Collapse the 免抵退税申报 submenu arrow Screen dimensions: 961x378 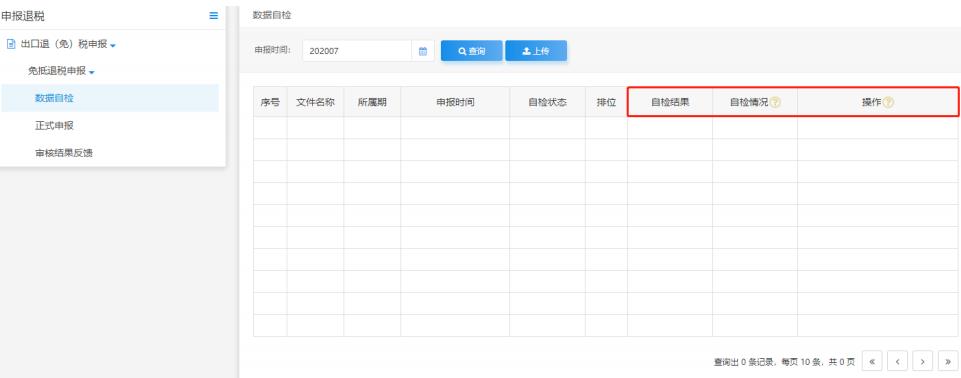click(92, 72)
